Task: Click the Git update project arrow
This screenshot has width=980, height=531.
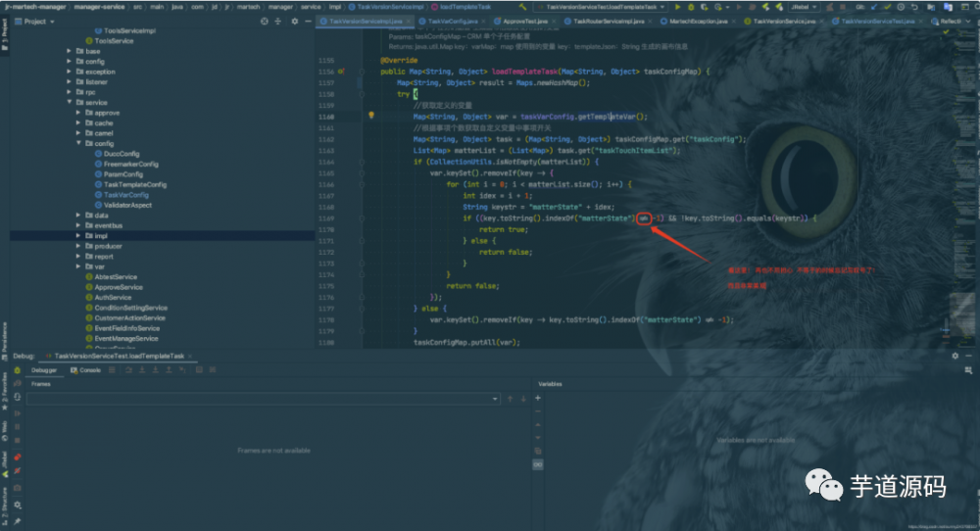Action: click(x=874, y=7)
